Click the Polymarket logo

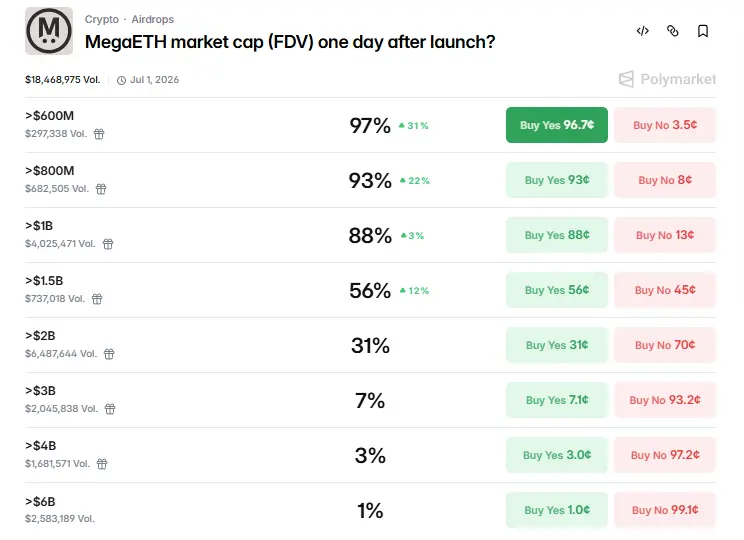(667, 79)
